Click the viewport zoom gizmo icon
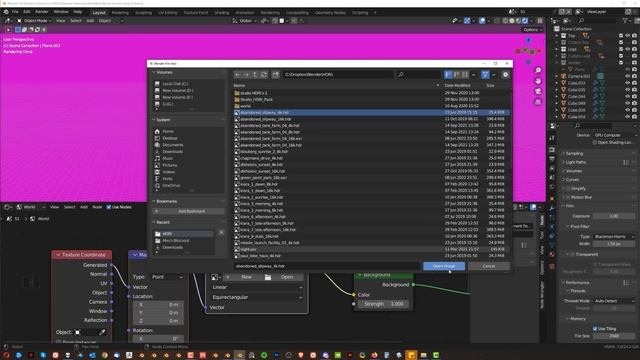This screenshot has height=360, width=640. 538,71
